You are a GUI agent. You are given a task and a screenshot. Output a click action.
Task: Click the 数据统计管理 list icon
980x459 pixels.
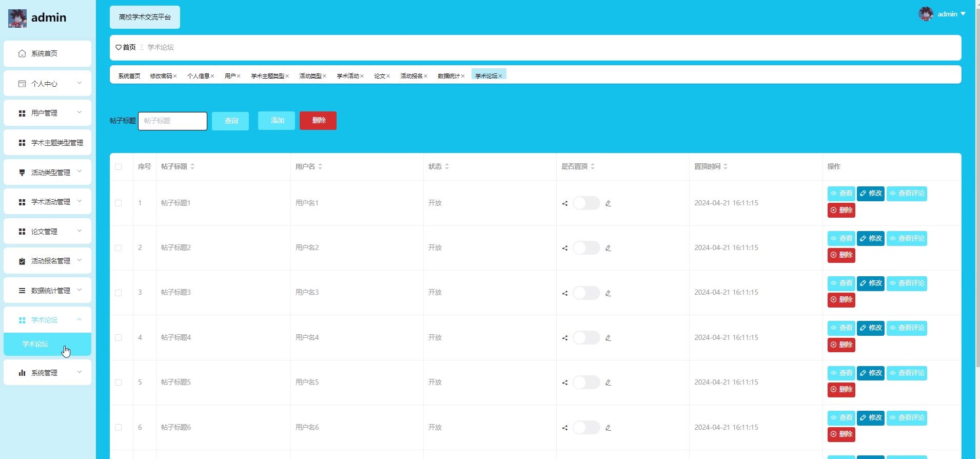[x=22, y=291]
